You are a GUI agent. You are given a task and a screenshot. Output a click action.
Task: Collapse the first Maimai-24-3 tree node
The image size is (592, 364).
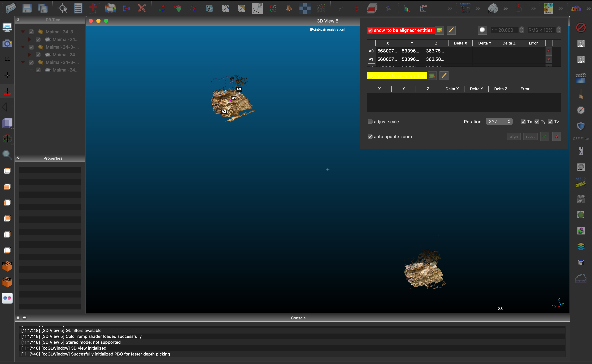23,32
